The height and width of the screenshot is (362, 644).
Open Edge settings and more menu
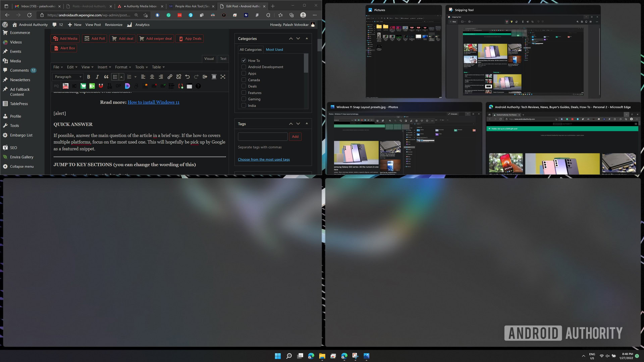pyautogui.click(x=314, y=15)
